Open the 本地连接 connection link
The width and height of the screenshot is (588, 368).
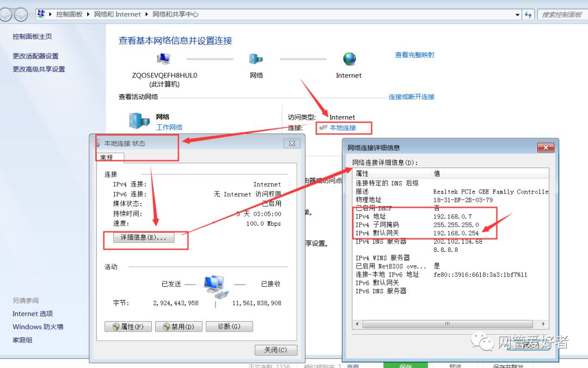tap(343, 128)
